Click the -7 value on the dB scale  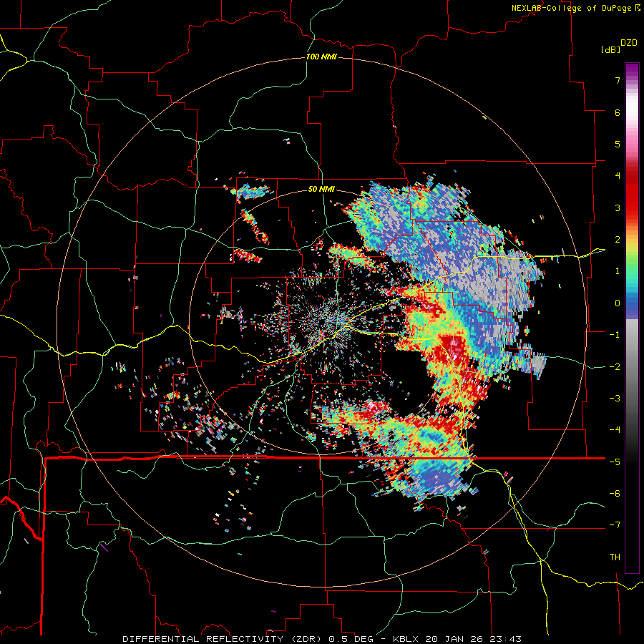click(x=615, y=525)
